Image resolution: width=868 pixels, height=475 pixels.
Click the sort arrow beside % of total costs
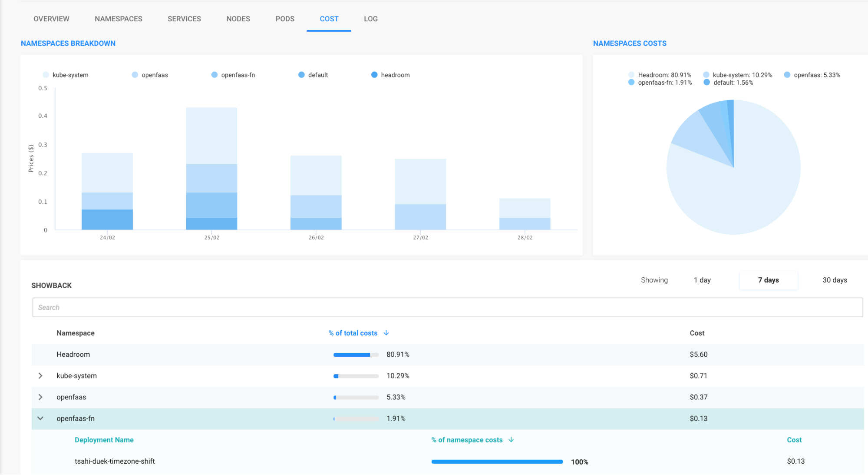(386, 333)
